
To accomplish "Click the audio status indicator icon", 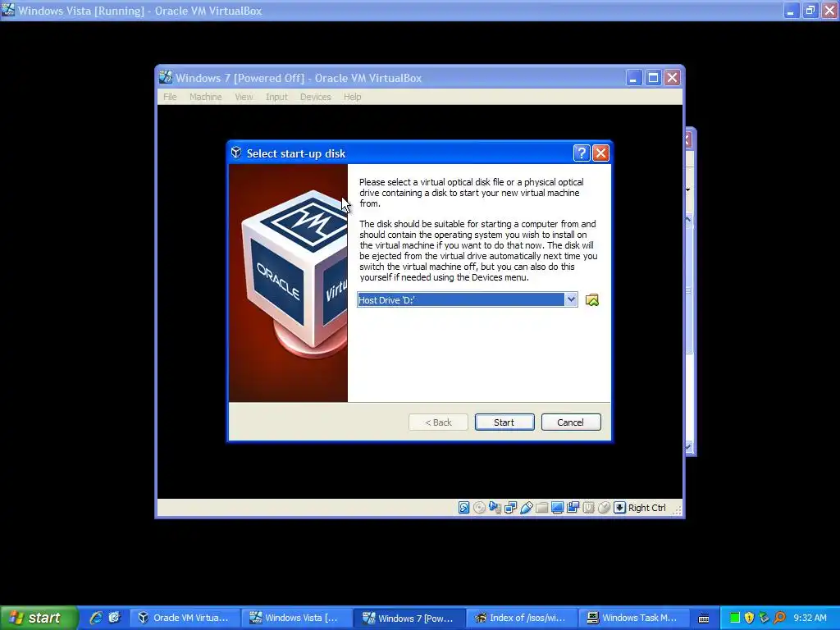I will pyautogui.click(x=495, y=507).
